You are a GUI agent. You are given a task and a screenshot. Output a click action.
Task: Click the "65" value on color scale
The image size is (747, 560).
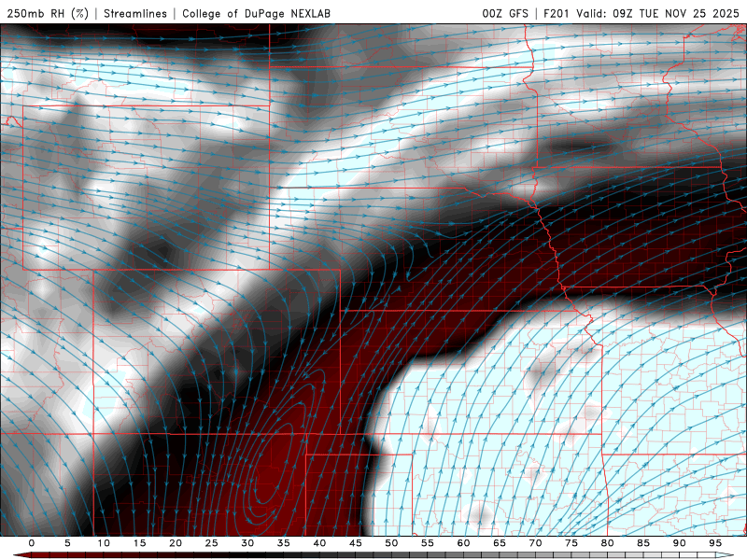[500, 543]
